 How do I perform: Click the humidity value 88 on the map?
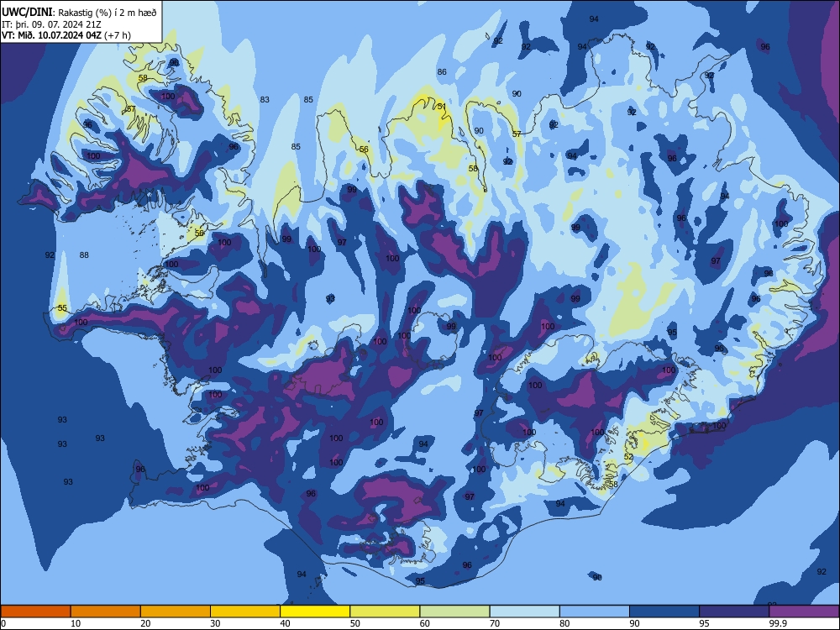coord(84,255)
